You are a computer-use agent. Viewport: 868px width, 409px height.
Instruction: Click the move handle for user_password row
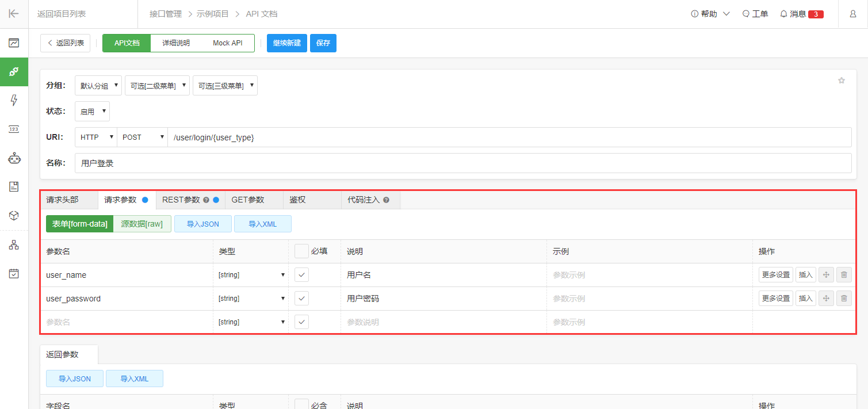click(825, 299)
